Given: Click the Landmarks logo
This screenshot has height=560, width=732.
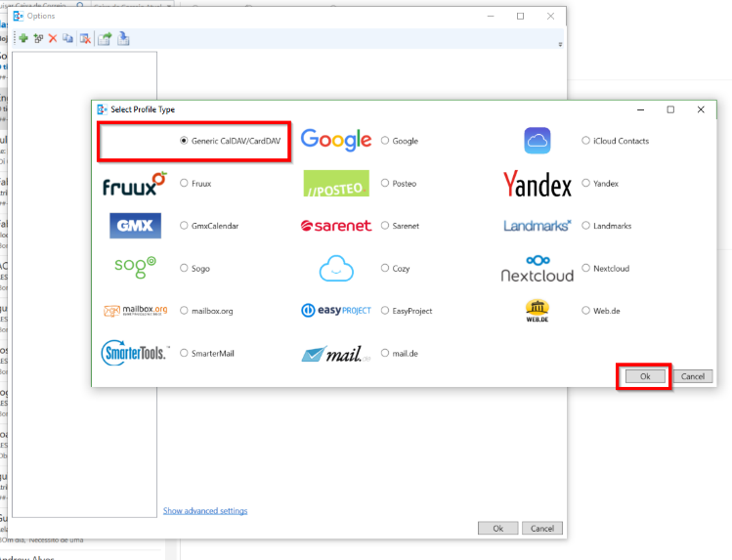Looking at the screenshot, I should point(538,226).
